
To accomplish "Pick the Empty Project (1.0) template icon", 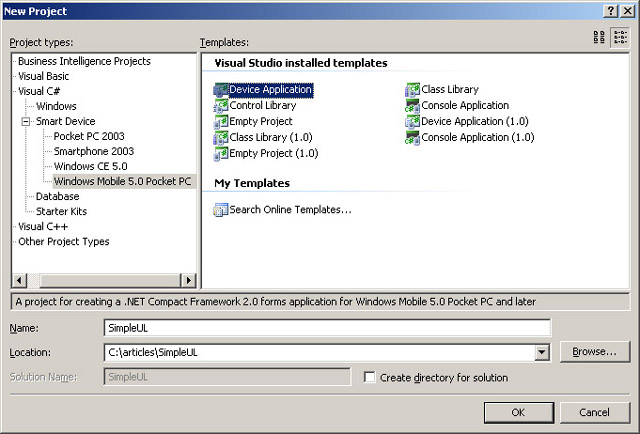I will pos(221,154).
